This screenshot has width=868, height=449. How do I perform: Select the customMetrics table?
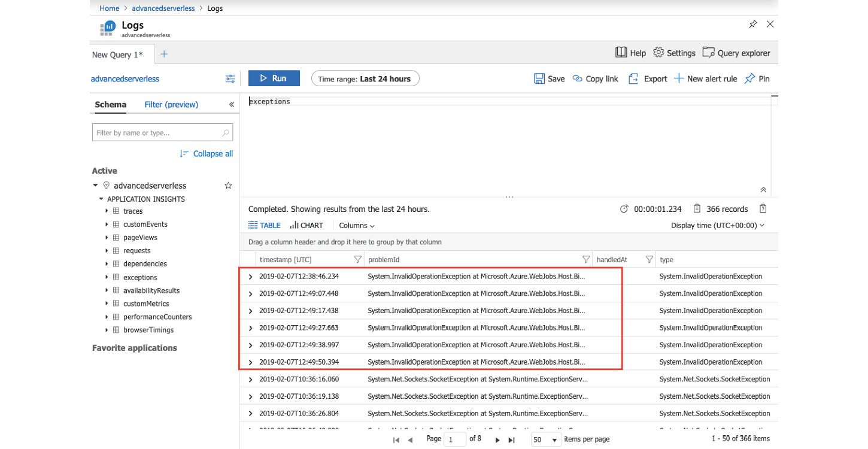coord(146,304)
